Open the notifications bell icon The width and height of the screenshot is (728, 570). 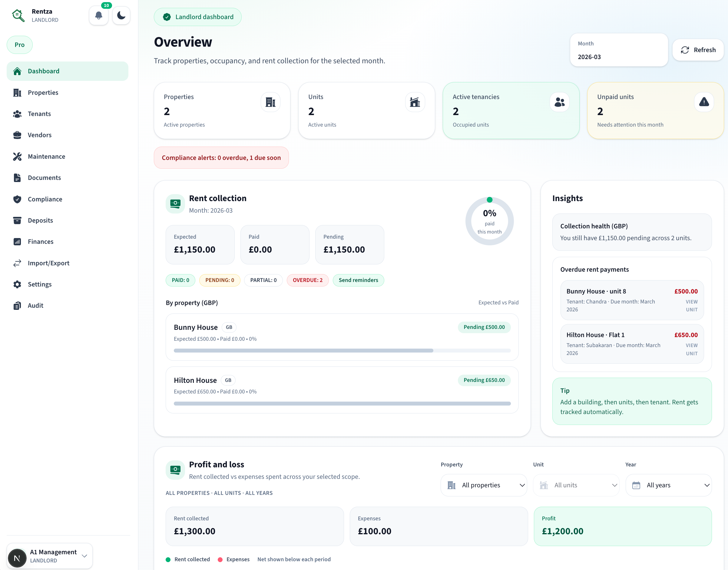(x=98, y=15)
